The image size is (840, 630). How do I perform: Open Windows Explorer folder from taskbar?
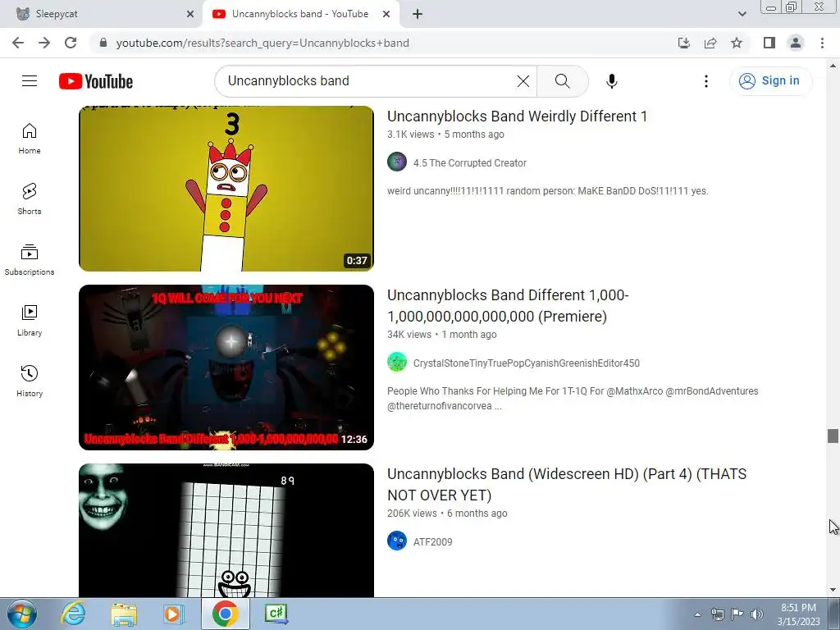tap(124, 614)
